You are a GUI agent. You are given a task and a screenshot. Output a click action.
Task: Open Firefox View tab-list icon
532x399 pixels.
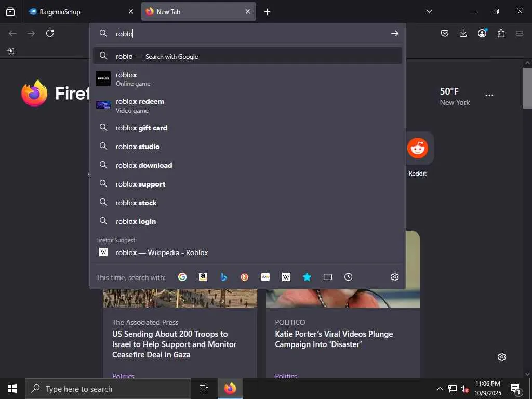(10, 11)
